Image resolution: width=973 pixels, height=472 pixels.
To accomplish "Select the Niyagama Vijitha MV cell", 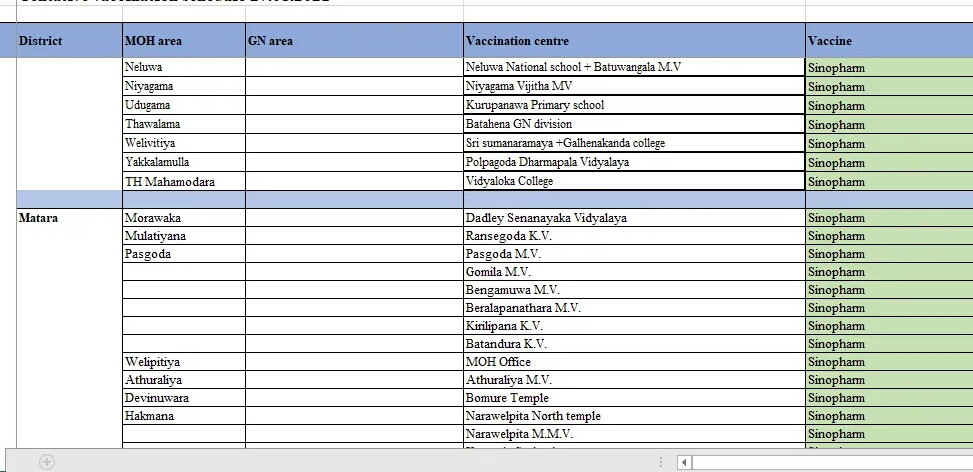I will coord(634,86).
